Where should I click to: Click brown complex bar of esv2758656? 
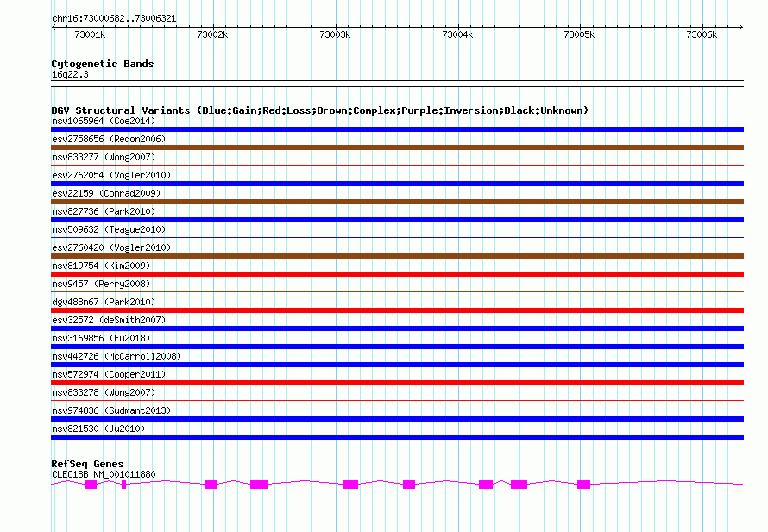point(397,147)
